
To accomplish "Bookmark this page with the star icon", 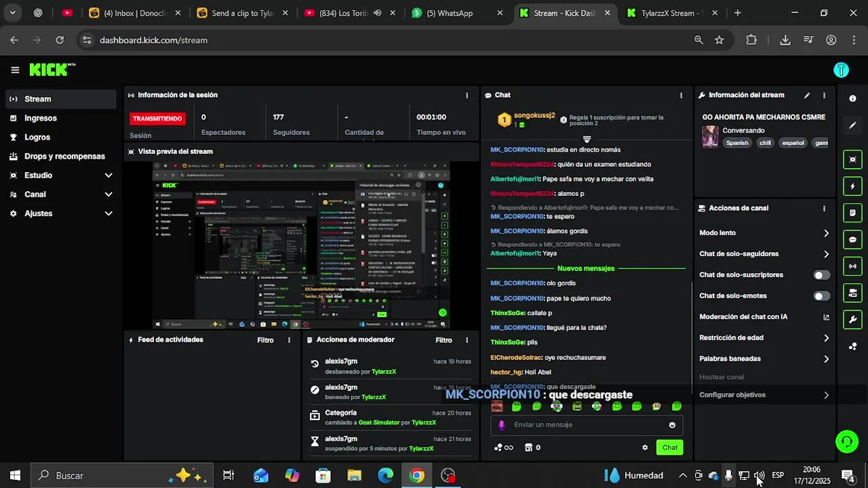I will [x=719, y=40].
